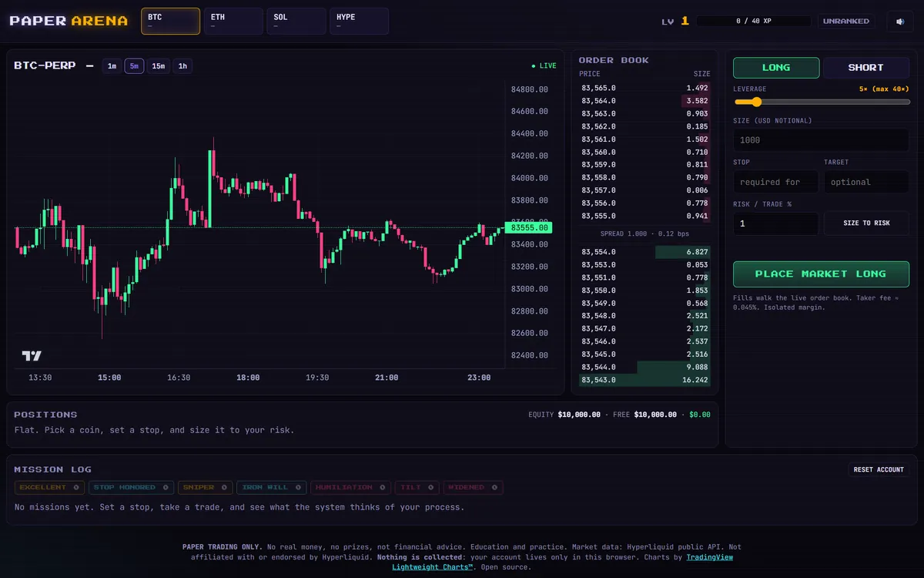Focus the Target price field

tap(866, 182)
